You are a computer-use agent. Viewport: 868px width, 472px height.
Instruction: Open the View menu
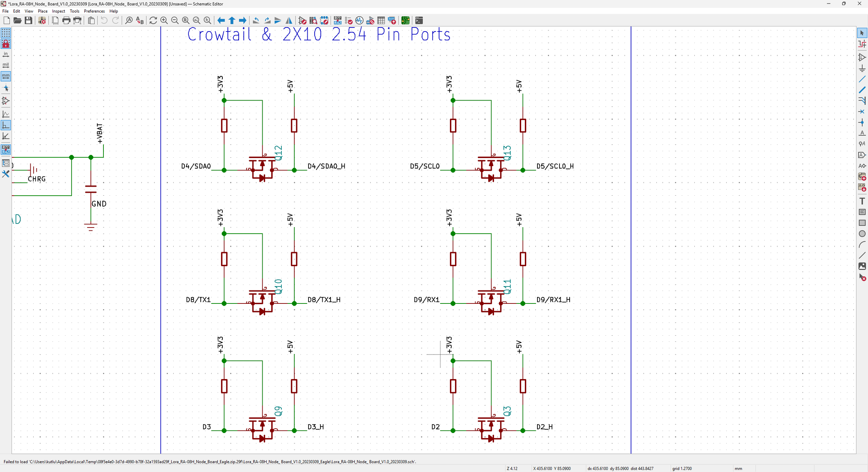(29, 11)
